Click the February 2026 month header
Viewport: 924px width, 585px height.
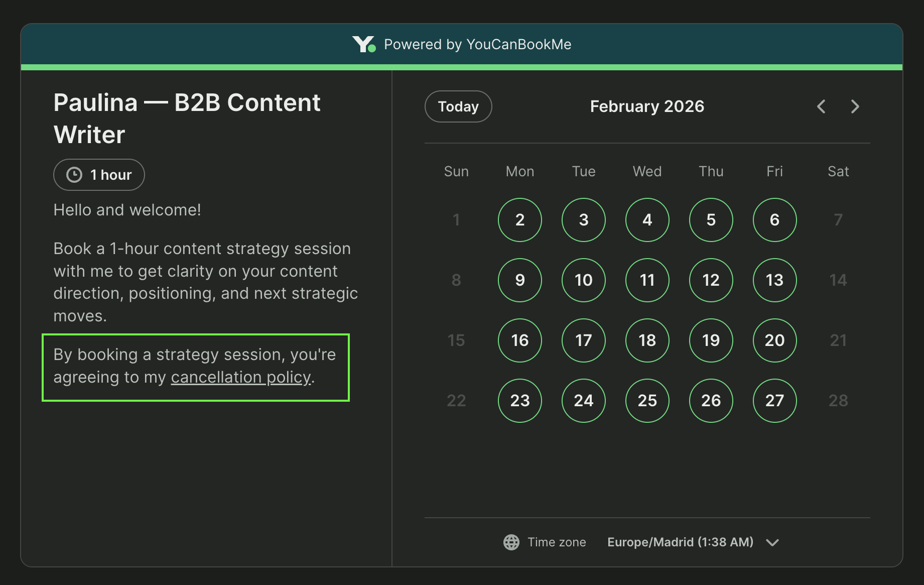(x=647, y=106)
